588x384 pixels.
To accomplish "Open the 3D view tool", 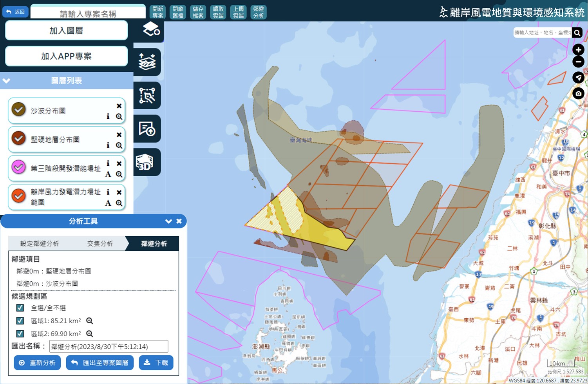I will point(147,162).
